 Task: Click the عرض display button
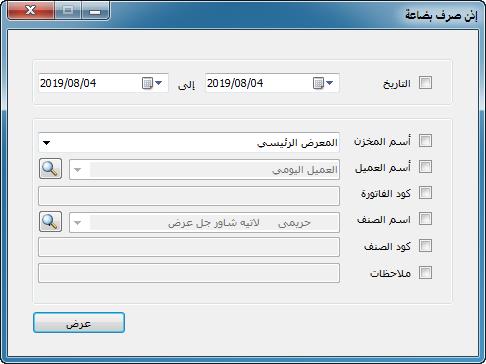click(79, 323)
